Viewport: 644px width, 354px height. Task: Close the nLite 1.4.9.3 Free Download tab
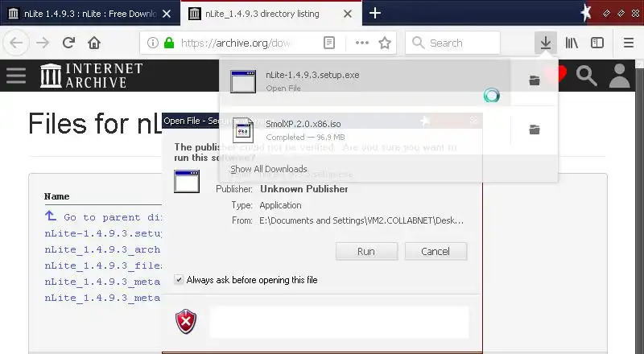[167, 14]
